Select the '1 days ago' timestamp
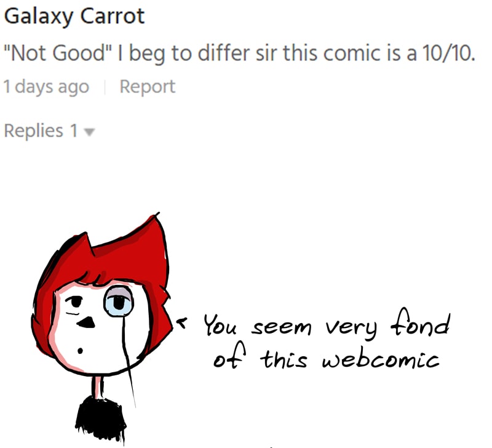Image resolution: width=492 pixels, height=448 pixels. click(46, 87)
